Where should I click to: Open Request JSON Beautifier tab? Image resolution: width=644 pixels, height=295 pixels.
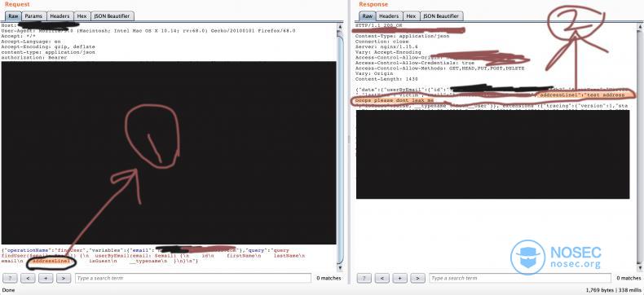click(112, 16)
